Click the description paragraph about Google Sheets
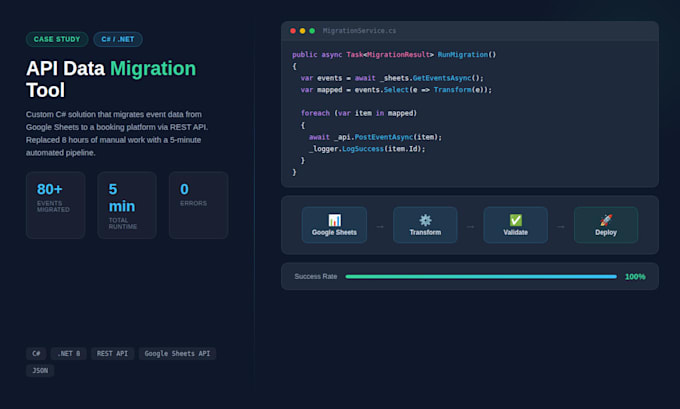The height and width of the screenshot is (409, 680). pyautogui.click(x=117, y=134)
